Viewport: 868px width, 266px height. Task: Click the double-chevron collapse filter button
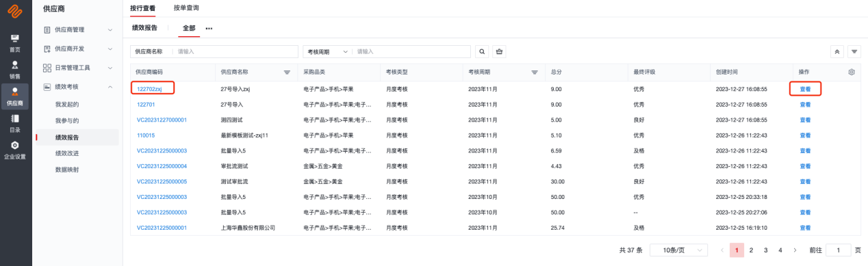click(x=837, y=51)
